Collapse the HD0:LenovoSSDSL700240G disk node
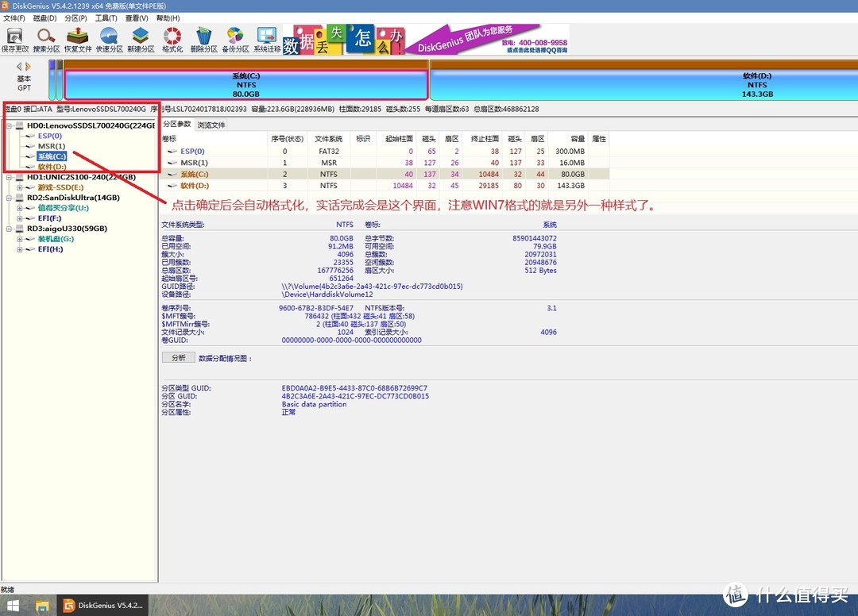Screen dimensions: 858x616 click(10, 125)
